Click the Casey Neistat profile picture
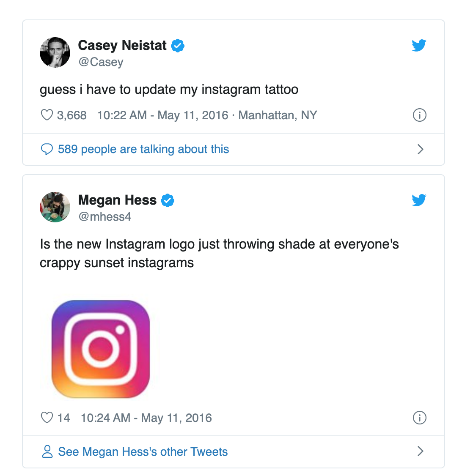Viewport: 462px width, 476px height. [55, 52]
